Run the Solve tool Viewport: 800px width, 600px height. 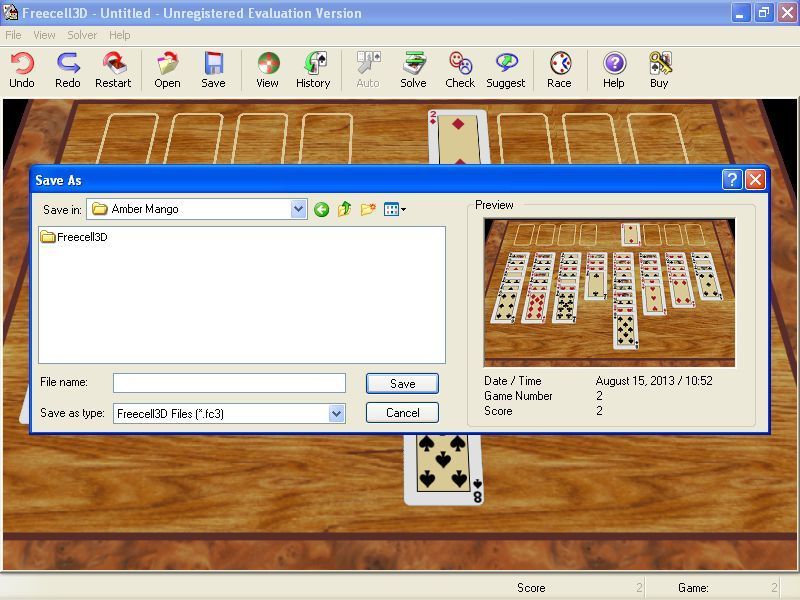(413, 70)
